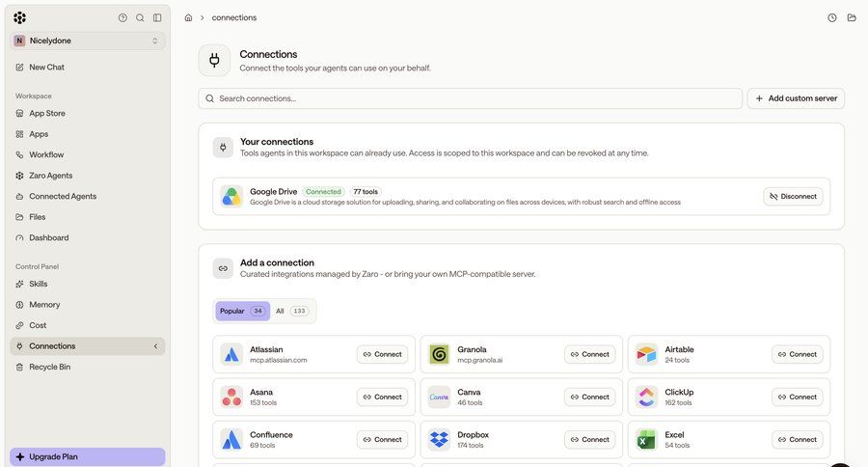Open the Recycle Bin

(88, 367)
